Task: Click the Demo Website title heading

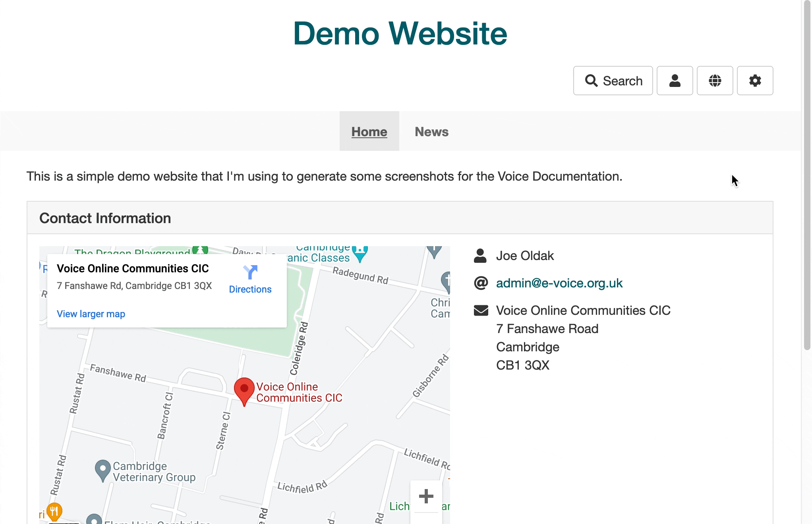Action: click(400, 33)
